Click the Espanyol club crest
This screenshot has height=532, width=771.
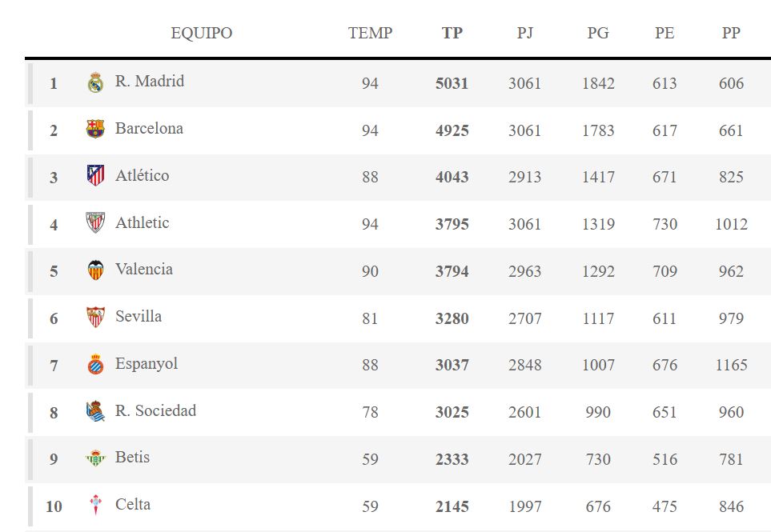point(95,365)
